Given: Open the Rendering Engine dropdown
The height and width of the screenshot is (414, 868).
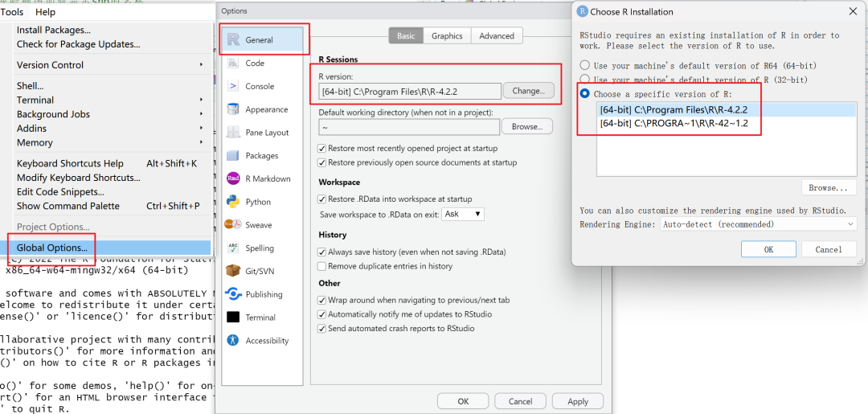Looking at the screenshot, I should [x=758, y=224].
